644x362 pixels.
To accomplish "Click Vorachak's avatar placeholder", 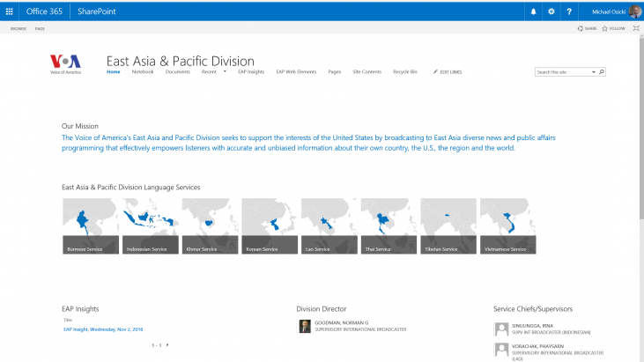I will [501, 350].
